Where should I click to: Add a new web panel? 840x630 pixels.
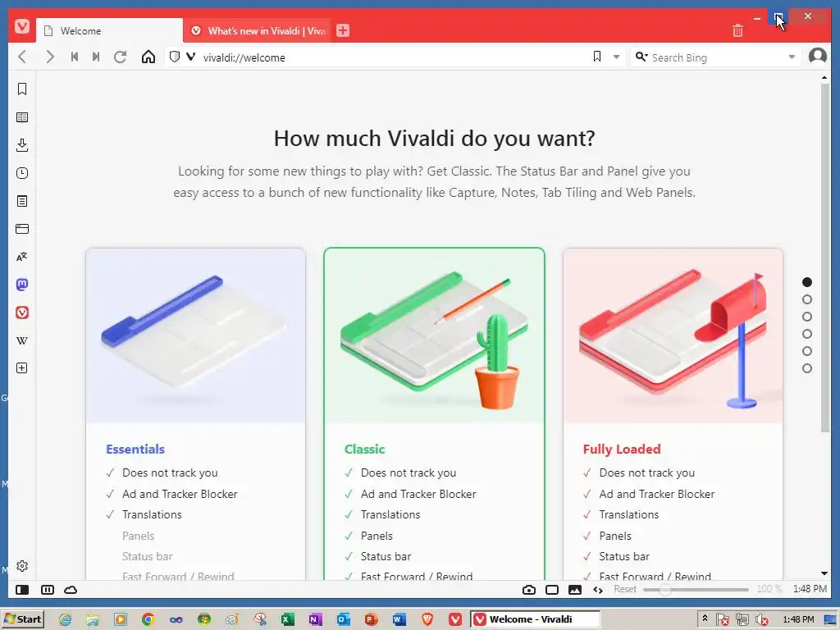22,368
